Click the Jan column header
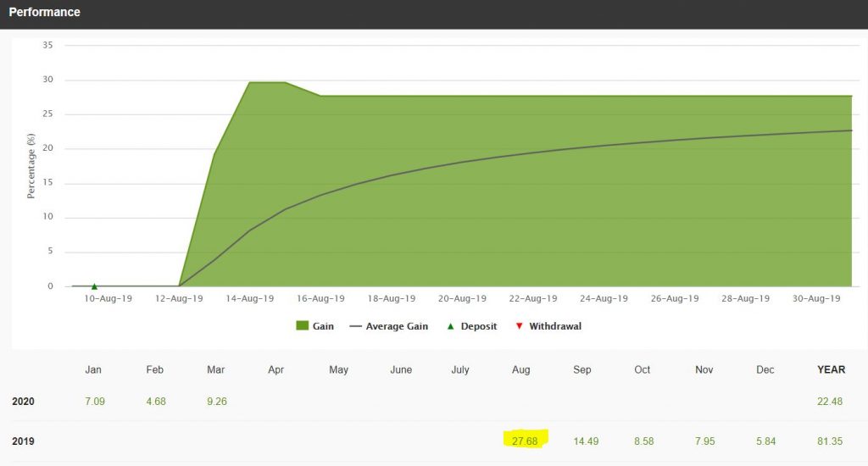 click(x=93, y=369)
